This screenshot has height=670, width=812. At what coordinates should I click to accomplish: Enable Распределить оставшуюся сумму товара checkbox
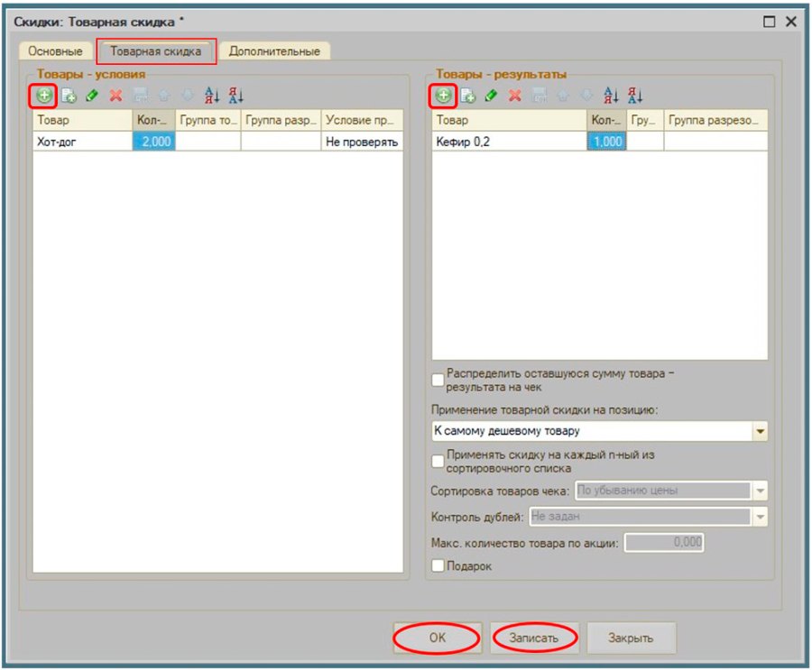[438, 380]
